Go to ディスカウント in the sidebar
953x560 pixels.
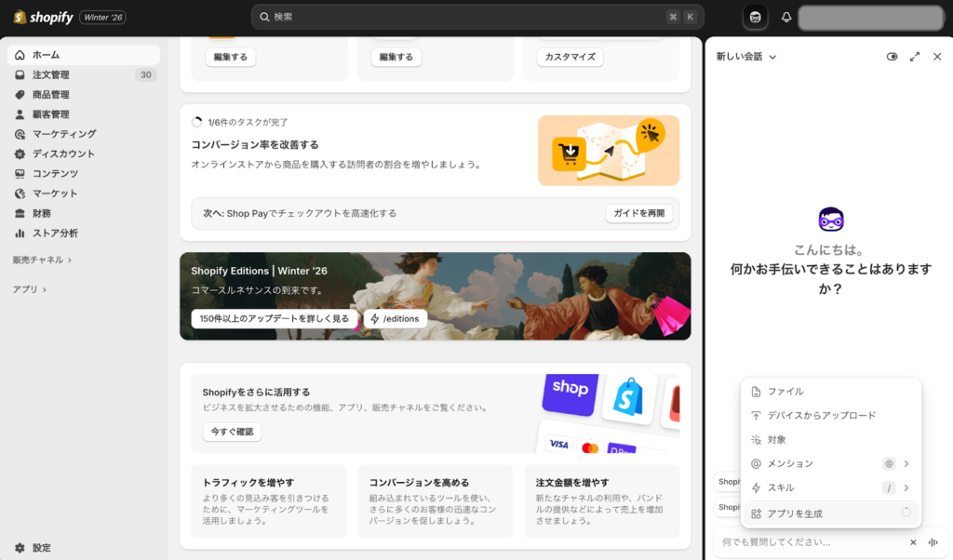[x=63, y=153]
